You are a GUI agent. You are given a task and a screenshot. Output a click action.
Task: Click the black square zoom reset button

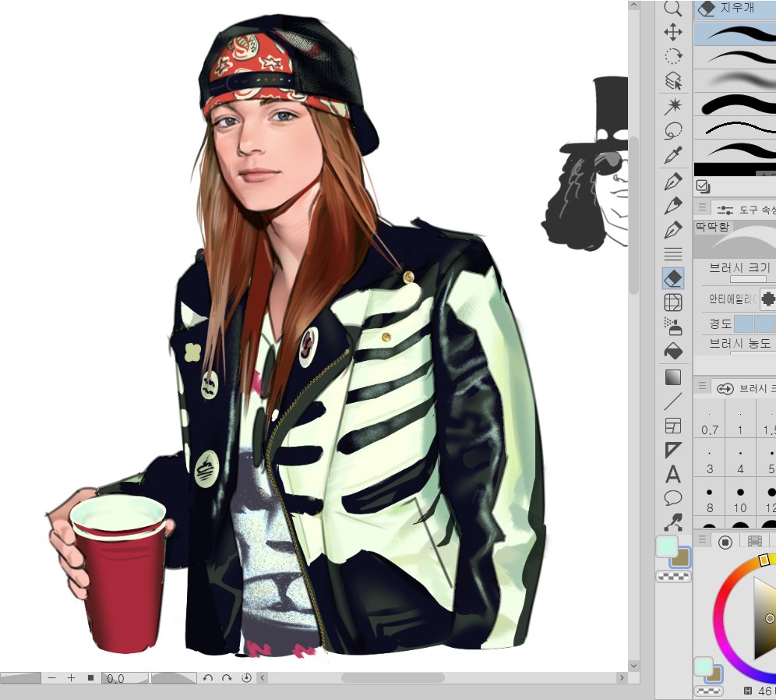[x=90, y=677]
